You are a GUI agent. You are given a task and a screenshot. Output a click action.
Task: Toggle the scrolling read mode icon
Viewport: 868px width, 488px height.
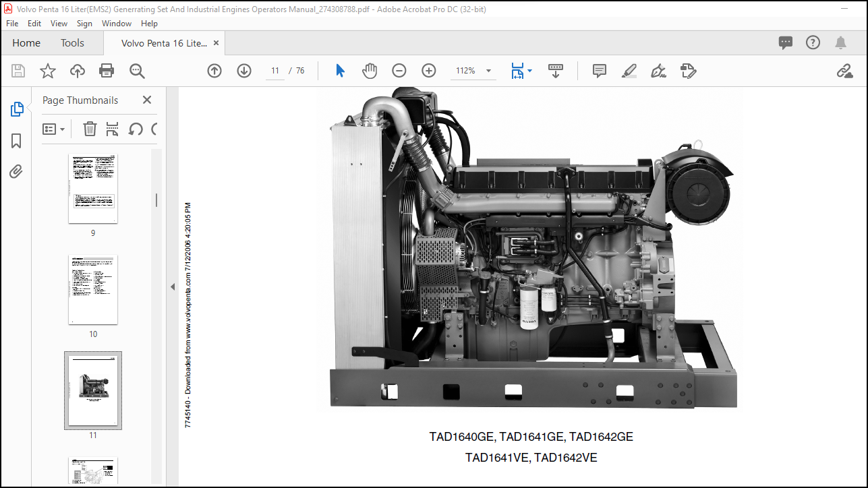(x=556, y=71)
